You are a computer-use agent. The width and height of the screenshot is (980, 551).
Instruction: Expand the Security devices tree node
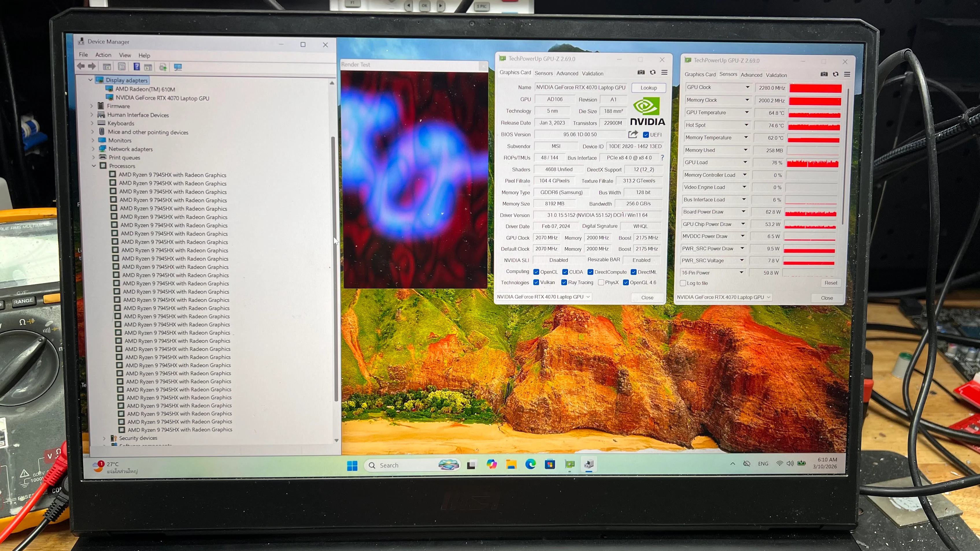[104, 438]
